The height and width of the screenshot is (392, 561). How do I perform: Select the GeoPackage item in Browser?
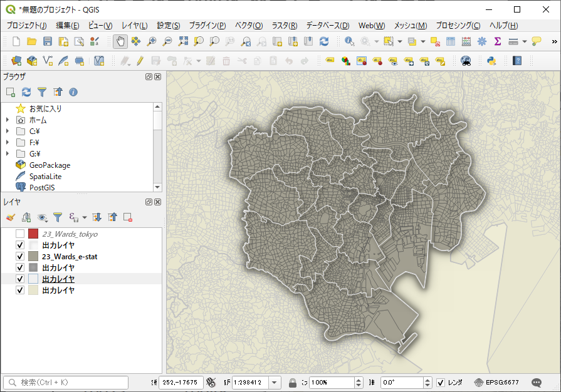[50, 165]
